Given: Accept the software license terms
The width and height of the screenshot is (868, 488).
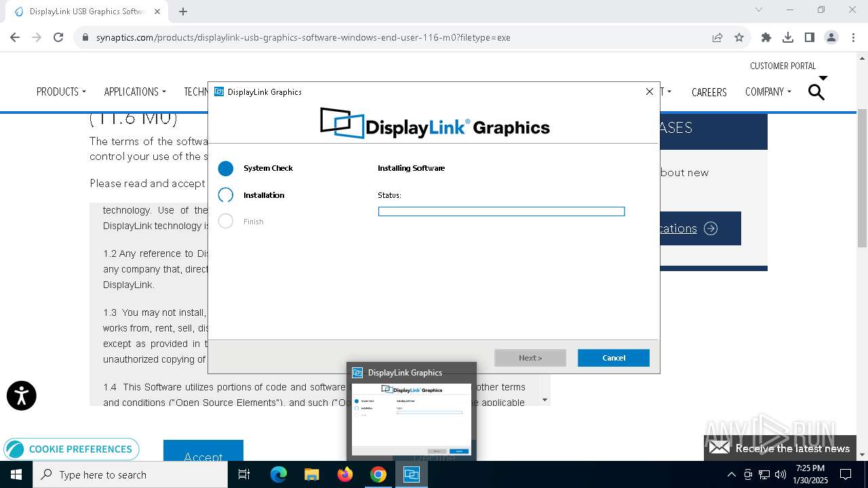Looking at the screenshot, I should 203,451.
